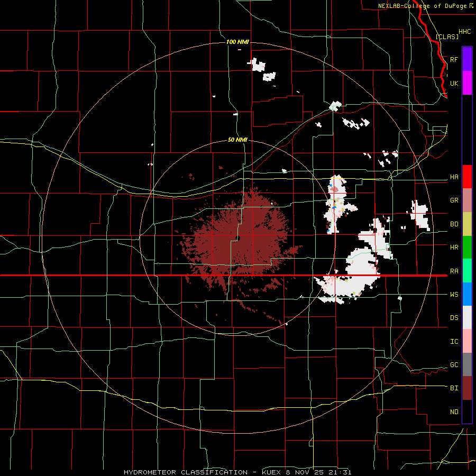Click the 100 NMI range ring label

[237, 42]
